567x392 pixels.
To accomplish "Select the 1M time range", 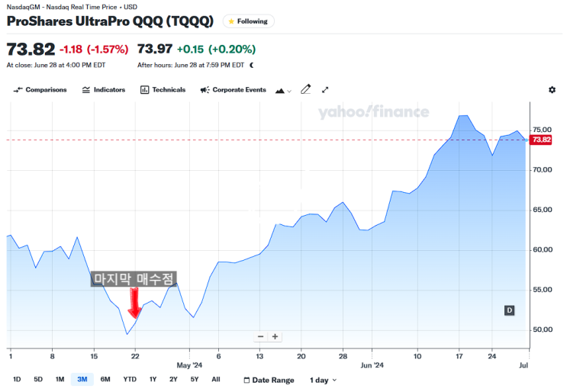I will tap(60, 379).
